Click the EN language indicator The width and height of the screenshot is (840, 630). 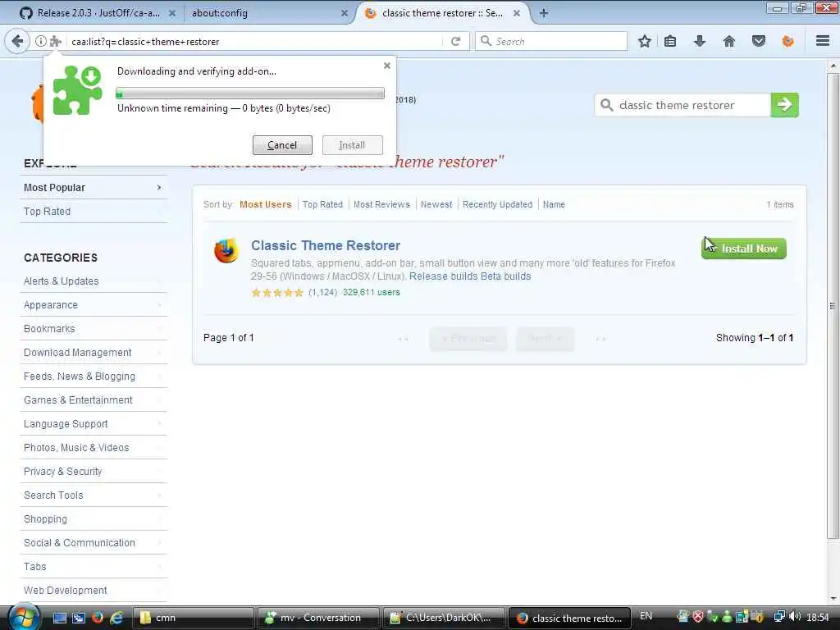pyautogui.click(x=646, y=617)
